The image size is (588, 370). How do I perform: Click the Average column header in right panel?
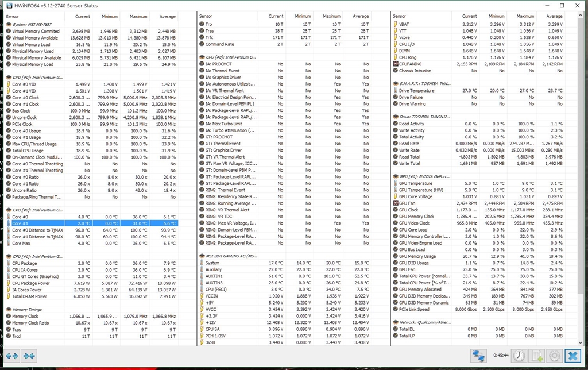pyautogui.click(x=554, y=16)
